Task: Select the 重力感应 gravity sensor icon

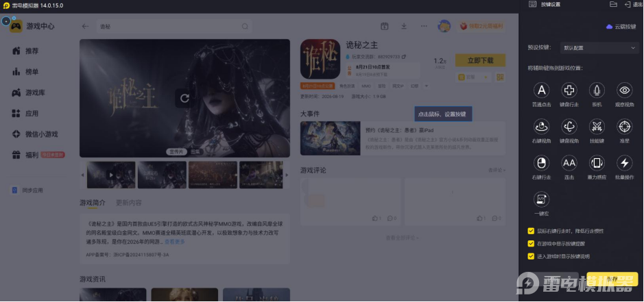Action: tap(597, 163)
